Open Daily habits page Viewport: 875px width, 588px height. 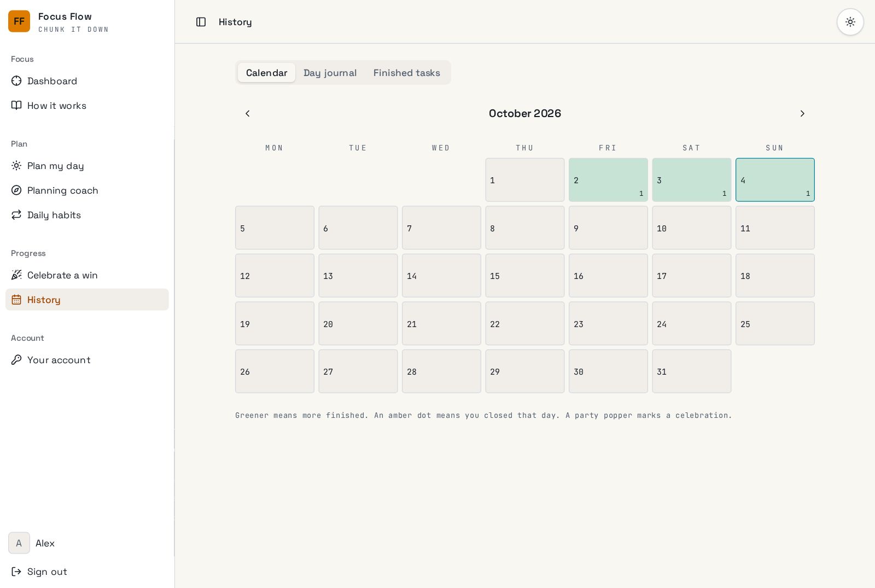coord(87,215)
